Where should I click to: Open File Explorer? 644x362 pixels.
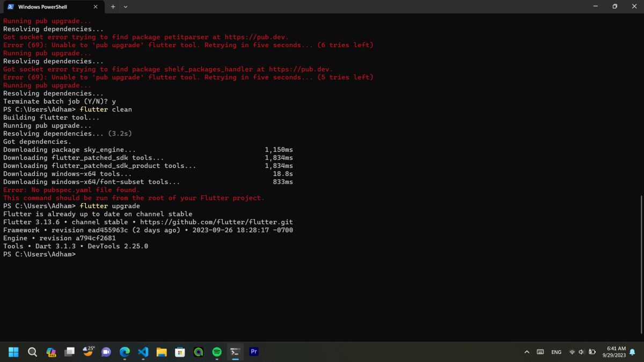162,352
